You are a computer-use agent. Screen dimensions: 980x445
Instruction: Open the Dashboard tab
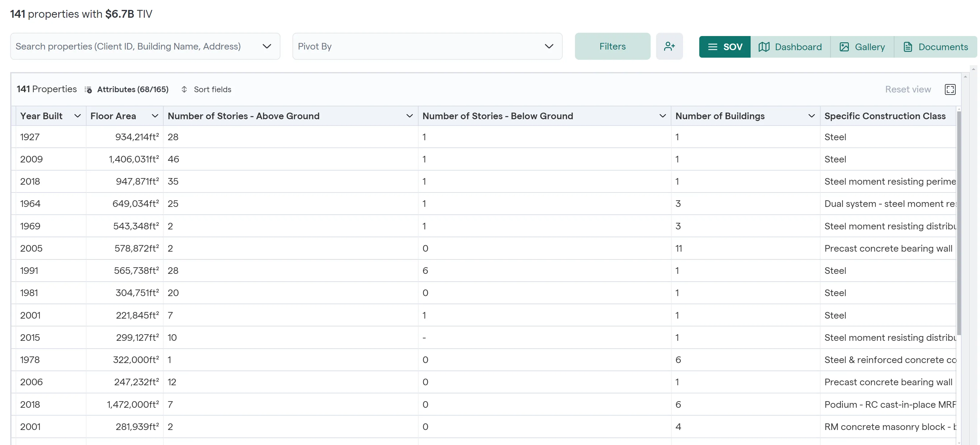point(790,47)
